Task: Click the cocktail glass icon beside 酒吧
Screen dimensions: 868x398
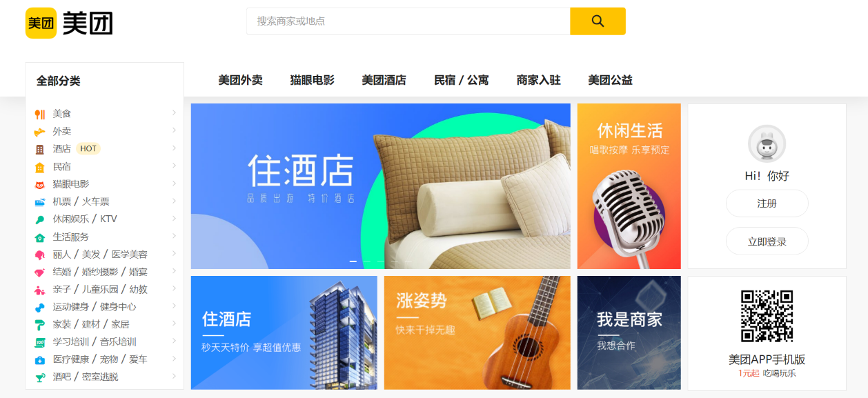Action: [x=39, y=377]
